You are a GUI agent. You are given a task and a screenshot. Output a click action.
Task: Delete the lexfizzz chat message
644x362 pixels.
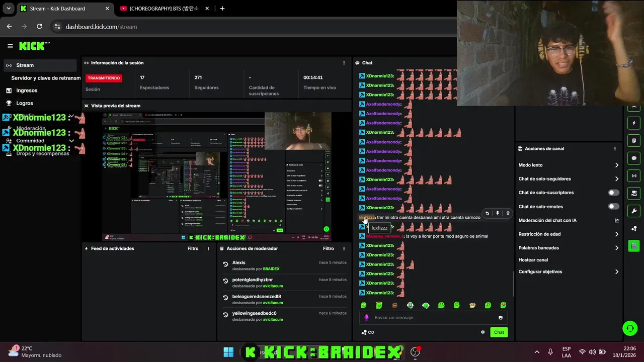[508, 213]
